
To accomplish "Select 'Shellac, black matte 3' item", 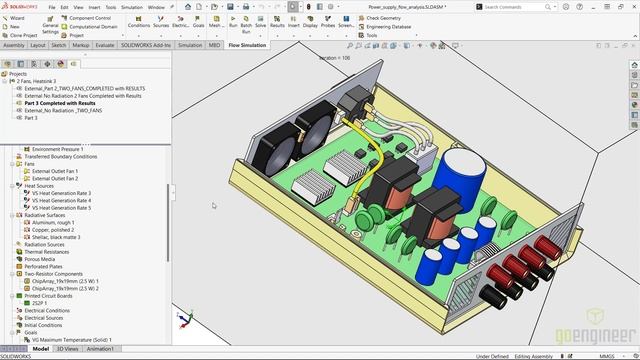I will tap(56, 238).
